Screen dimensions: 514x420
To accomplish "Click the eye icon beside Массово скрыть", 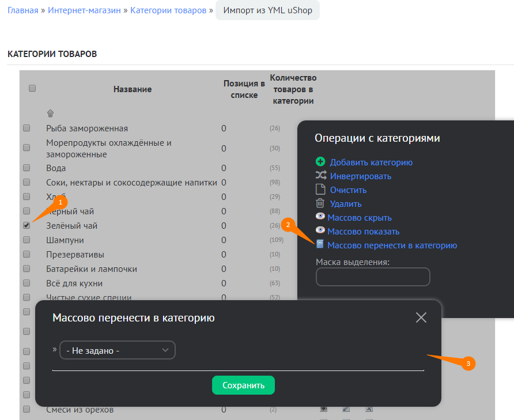I will click(320, 217).
